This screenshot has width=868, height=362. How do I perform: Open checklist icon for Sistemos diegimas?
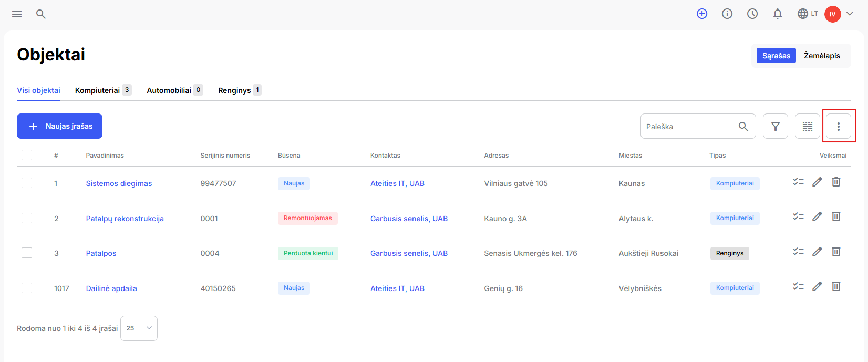tap(798, 182)
